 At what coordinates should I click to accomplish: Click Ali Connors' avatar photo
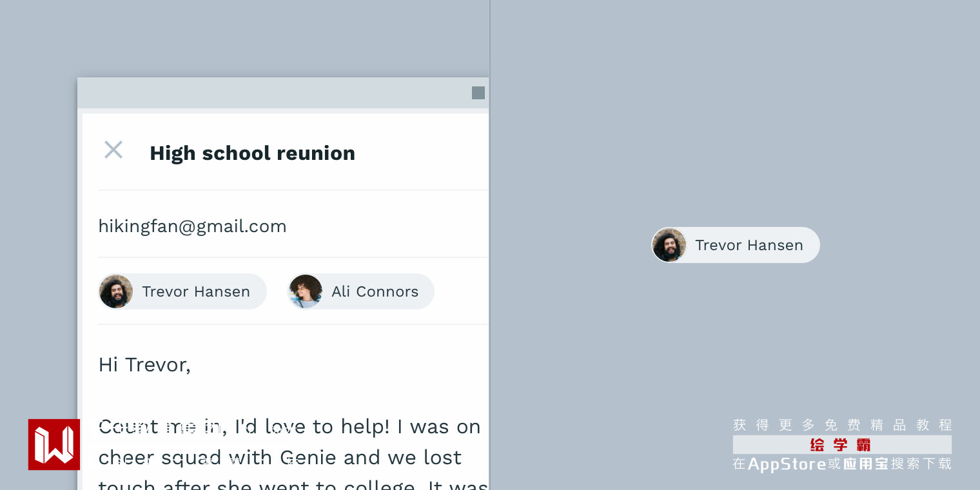tap(306, 291)
